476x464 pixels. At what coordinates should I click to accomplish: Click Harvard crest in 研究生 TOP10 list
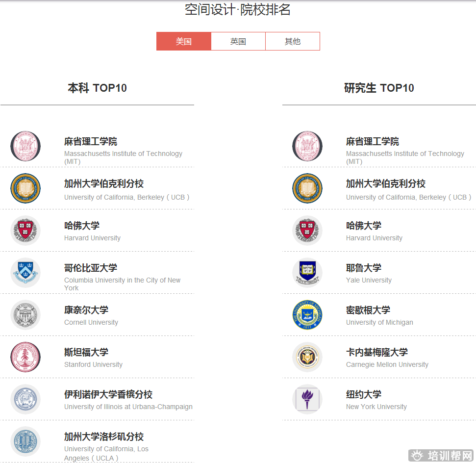pyautogui.click(x=307, y=231)
